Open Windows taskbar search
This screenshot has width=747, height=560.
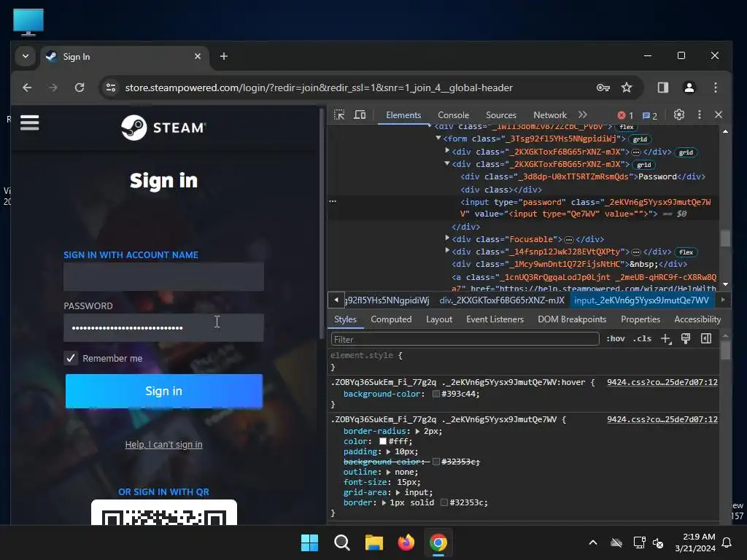click(341, 542)
